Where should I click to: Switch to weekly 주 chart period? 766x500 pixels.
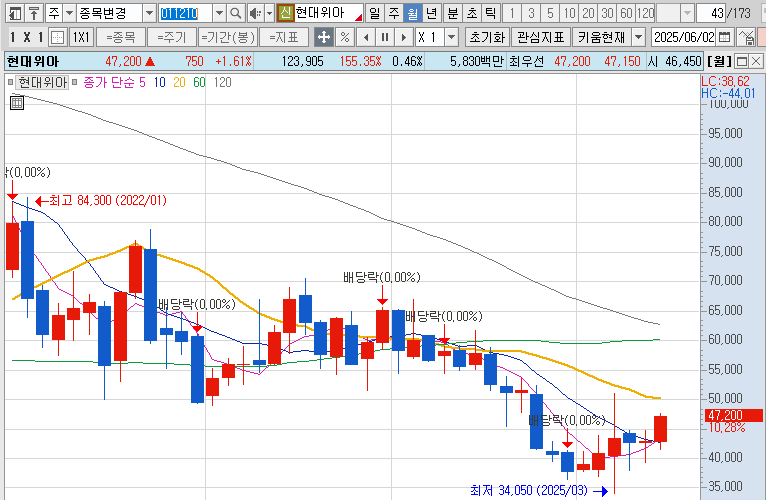pyautogui.click(x=394, y=13)
